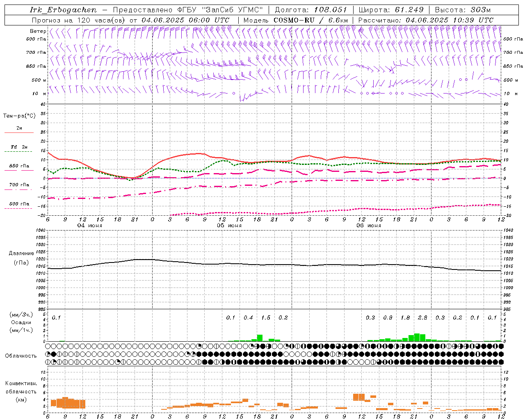Viewport: 525px width, 420px height.
Task: Click the '05 июня' date label
Action: pos(229,226)
